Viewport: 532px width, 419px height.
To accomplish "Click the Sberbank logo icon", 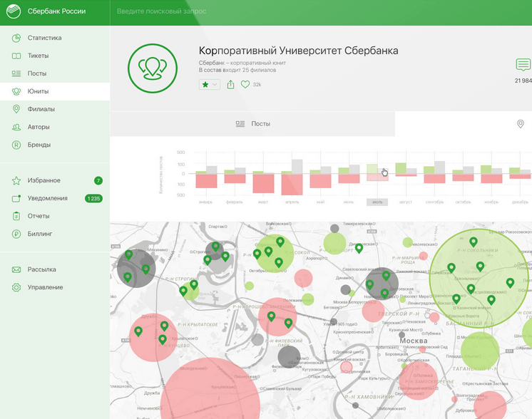I will pyautogui.click(x=14, y=11).
